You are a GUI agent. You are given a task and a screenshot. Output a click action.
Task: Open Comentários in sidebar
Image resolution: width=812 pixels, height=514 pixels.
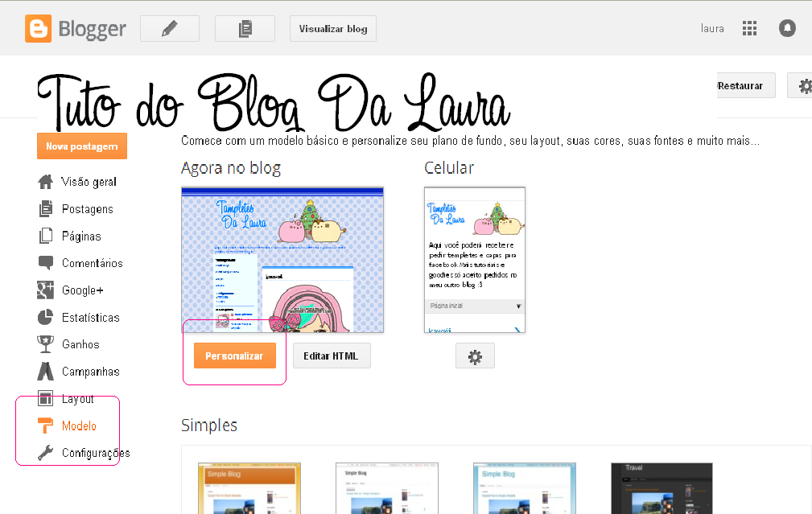click(93, 263)
